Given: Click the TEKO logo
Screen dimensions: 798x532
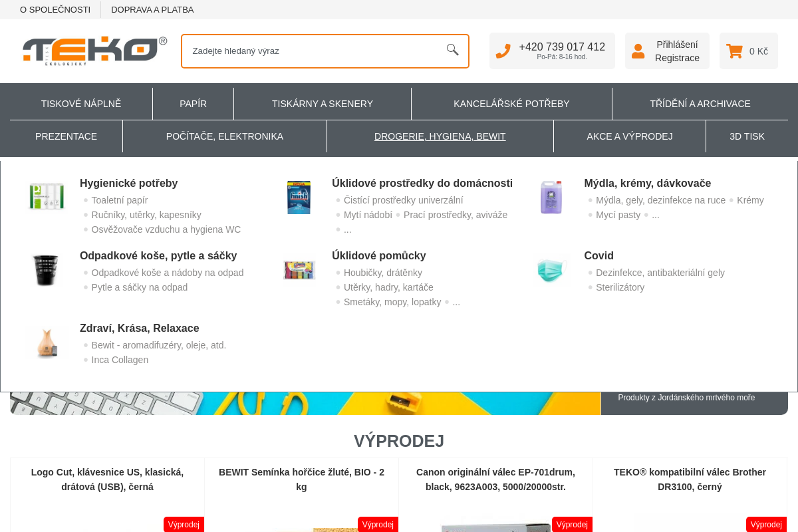Looking at the screenshot, I should click(x=94, y=51).
